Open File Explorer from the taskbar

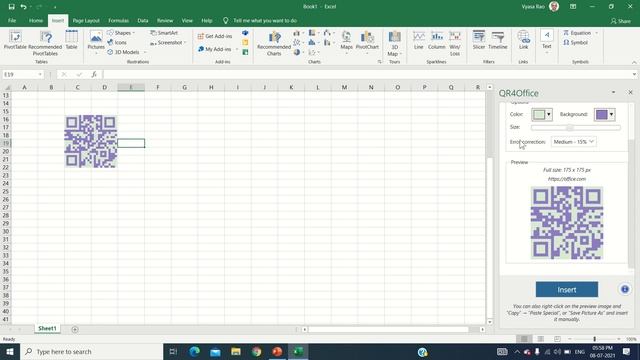pos(236,351)
